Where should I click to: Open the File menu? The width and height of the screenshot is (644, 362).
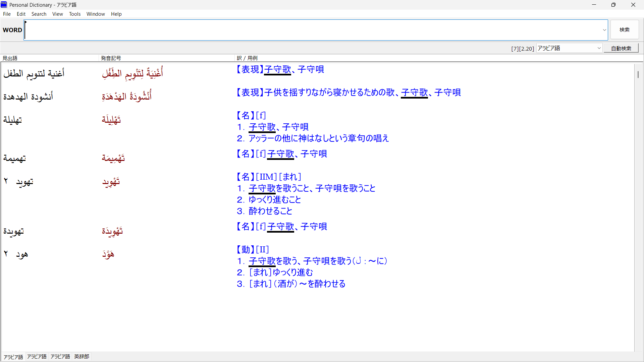7,14
